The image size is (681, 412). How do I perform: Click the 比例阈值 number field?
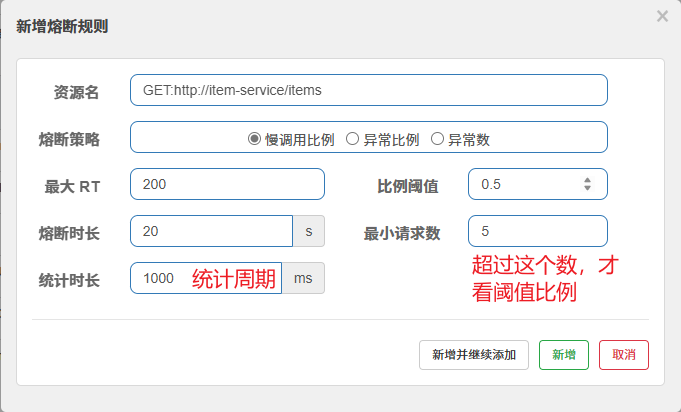pyautogui.click(x=525, y=184)
